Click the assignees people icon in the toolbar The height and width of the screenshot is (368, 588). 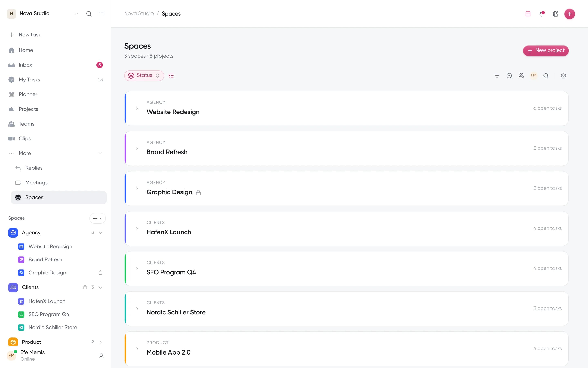(x=521, y=76)
